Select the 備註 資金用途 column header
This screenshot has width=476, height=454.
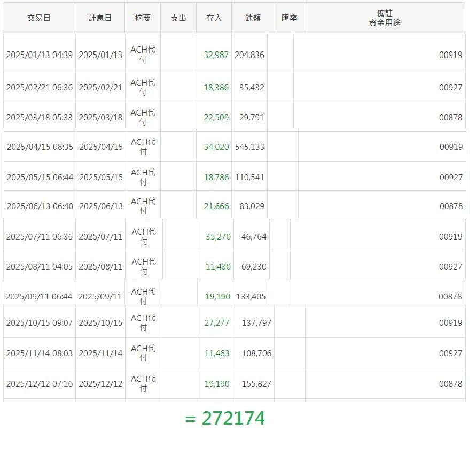[385, 18]
